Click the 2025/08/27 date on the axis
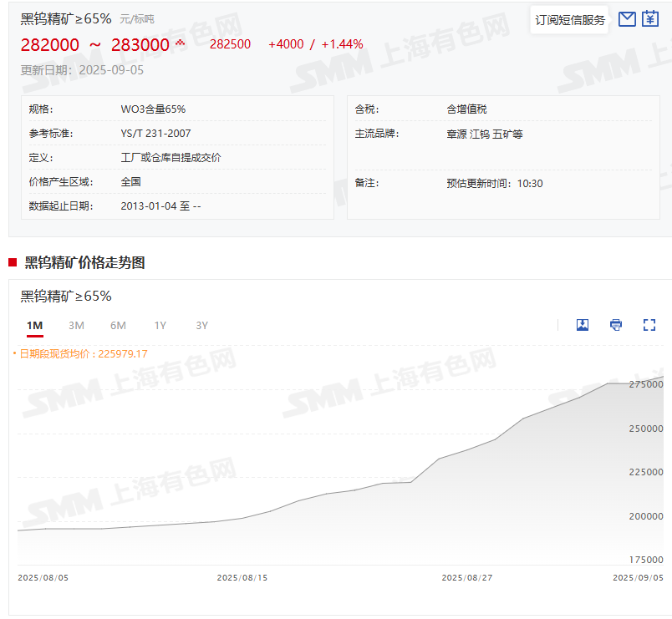Screen dimensions: 672x619 pyautogui.click(x=466, y=577)
